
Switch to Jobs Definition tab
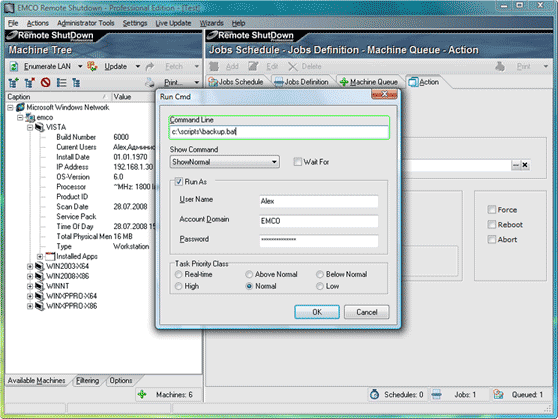click(x=302, y=82)
